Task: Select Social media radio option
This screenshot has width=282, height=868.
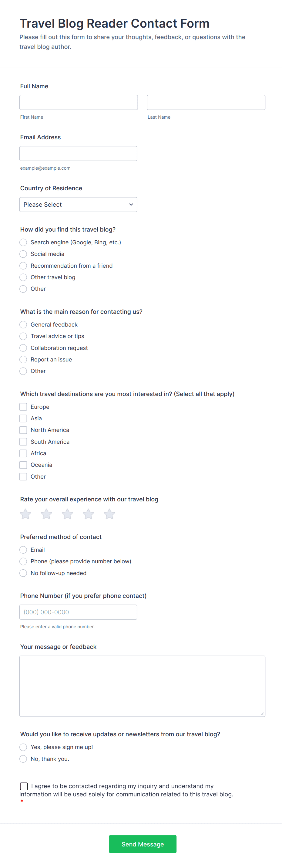Action: (x=23, y=254)
